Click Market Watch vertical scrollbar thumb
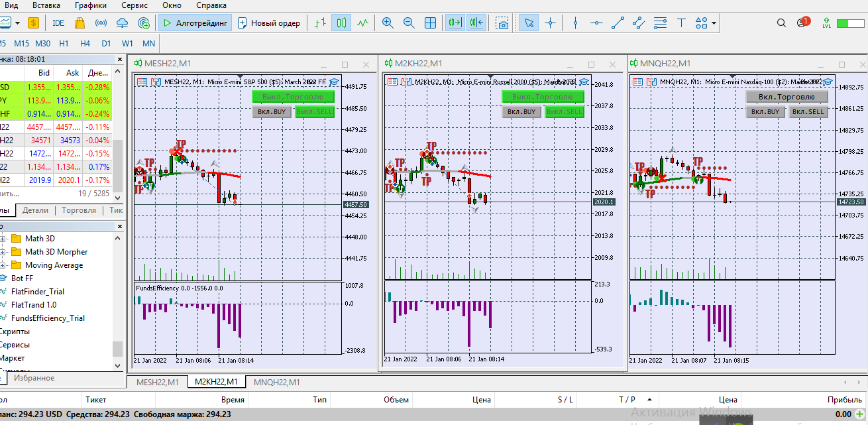This screenshot has width=868, height=425. coord(118,164)
